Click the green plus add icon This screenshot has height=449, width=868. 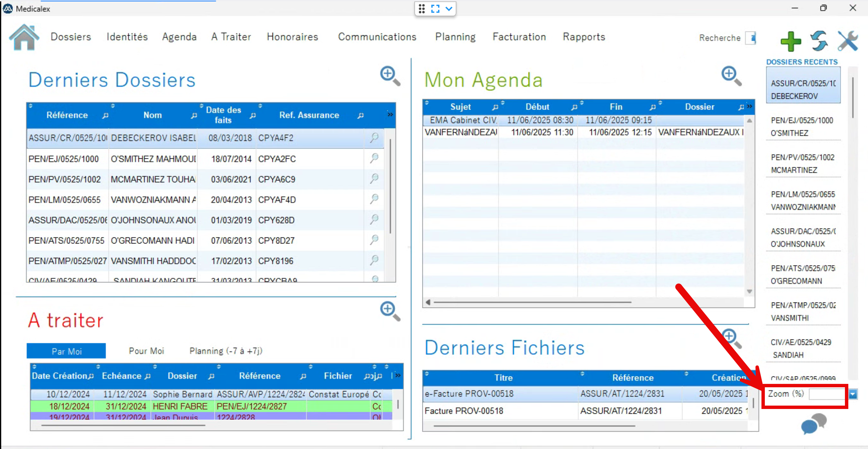pyautogui.click(x=790, y=41)
